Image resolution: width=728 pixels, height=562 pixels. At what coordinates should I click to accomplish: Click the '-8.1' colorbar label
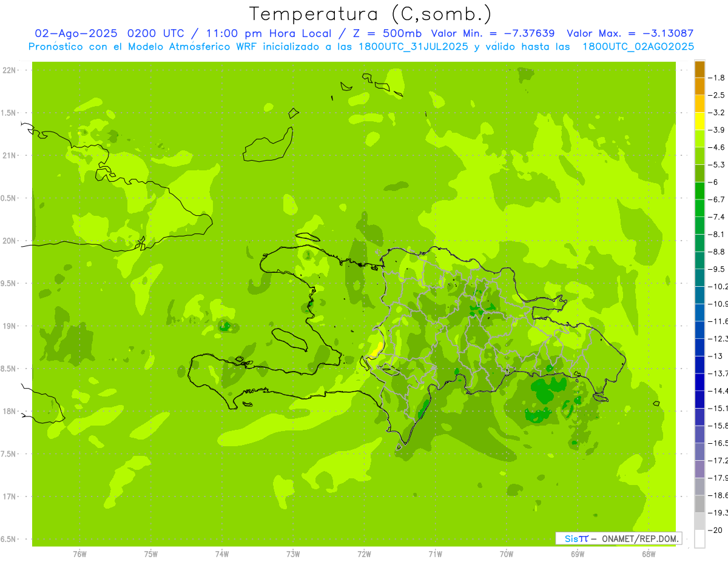[x=717, y=234]
